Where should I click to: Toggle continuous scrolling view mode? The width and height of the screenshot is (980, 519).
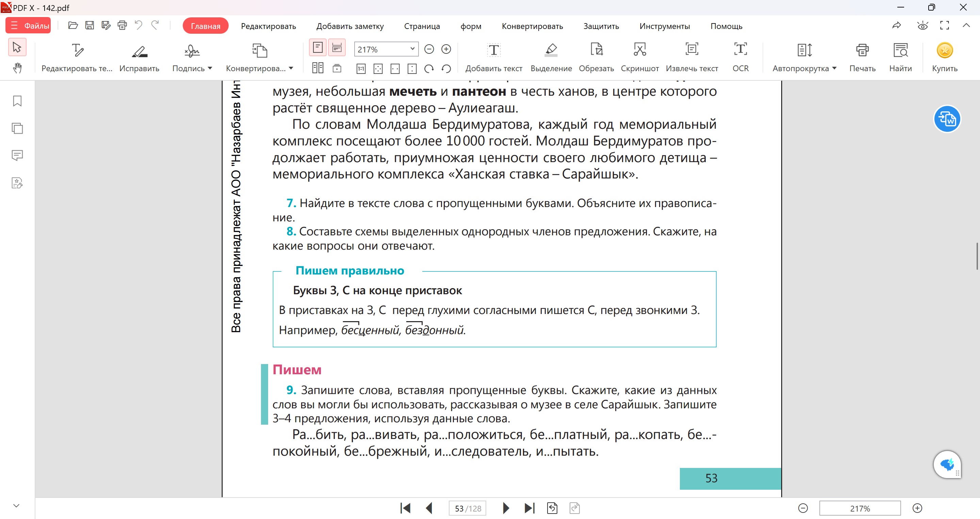[x=337, y=48]
